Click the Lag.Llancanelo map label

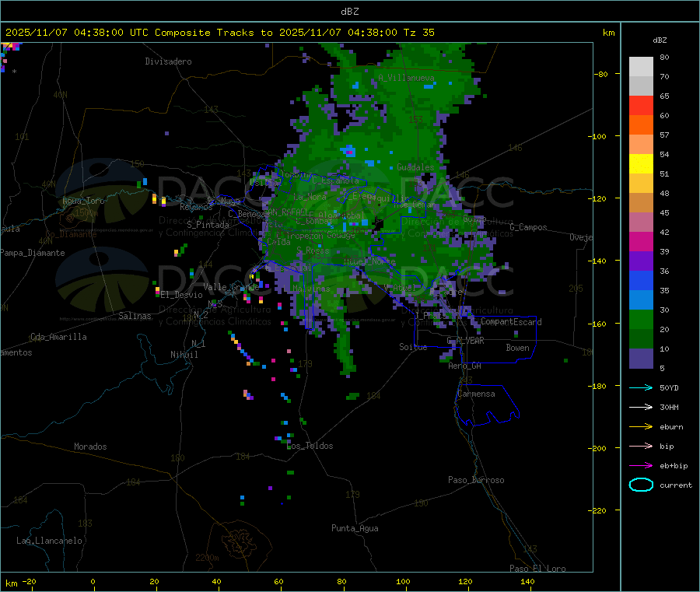tap(49, 541)
